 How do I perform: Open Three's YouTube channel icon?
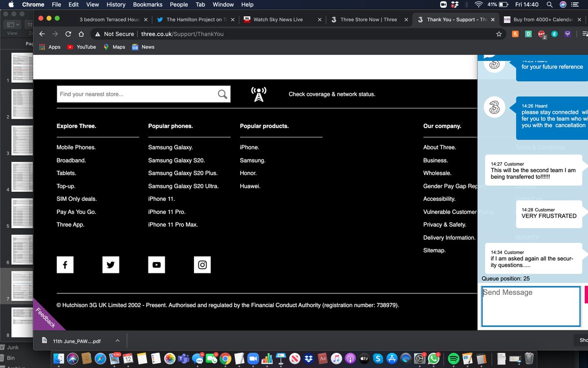click(x=156, y=265)
